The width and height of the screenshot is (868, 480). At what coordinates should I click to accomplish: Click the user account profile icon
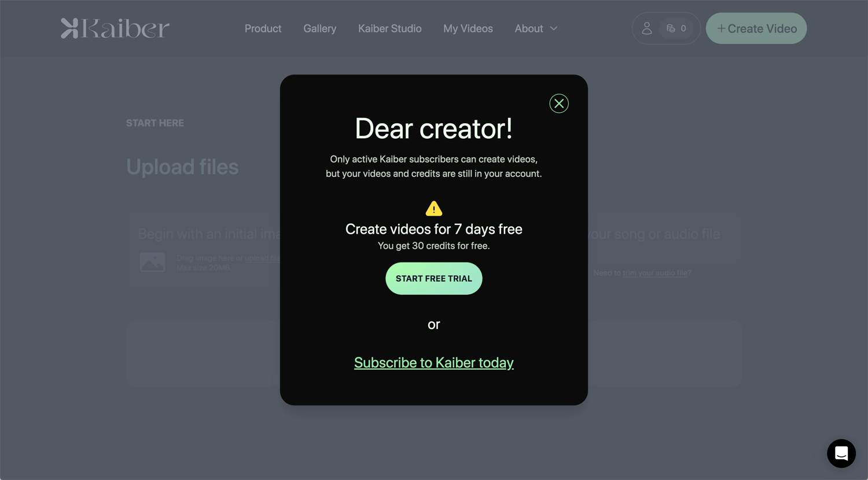tap(647, 28)
